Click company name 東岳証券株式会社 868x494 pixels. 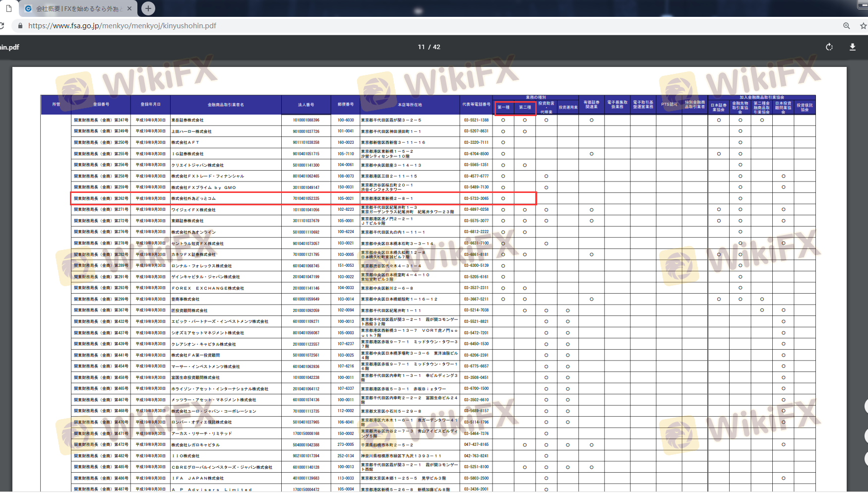tap(187, 121)
